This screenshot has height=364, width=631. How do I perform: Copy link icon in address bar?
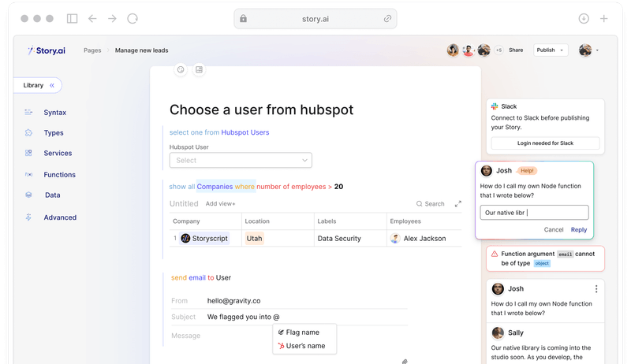pyautogui.click(x=387, y=18)
